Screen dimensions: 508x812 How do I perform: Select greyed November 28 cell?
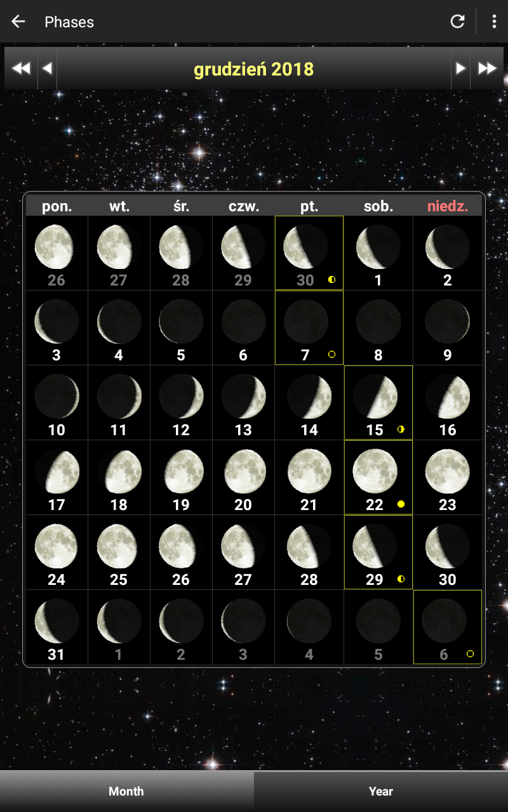181,252
